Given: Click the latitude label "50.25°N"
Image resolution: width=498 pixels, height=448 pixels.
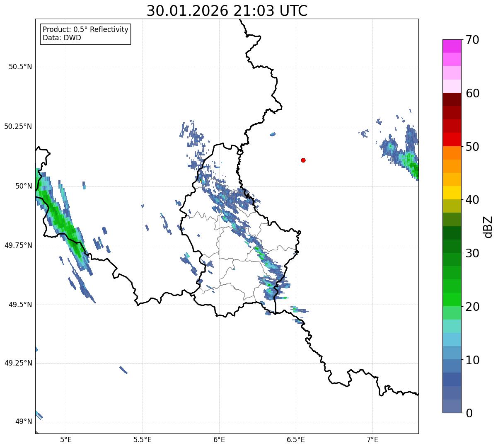Looking at the screenshot, I should (18, 127).
